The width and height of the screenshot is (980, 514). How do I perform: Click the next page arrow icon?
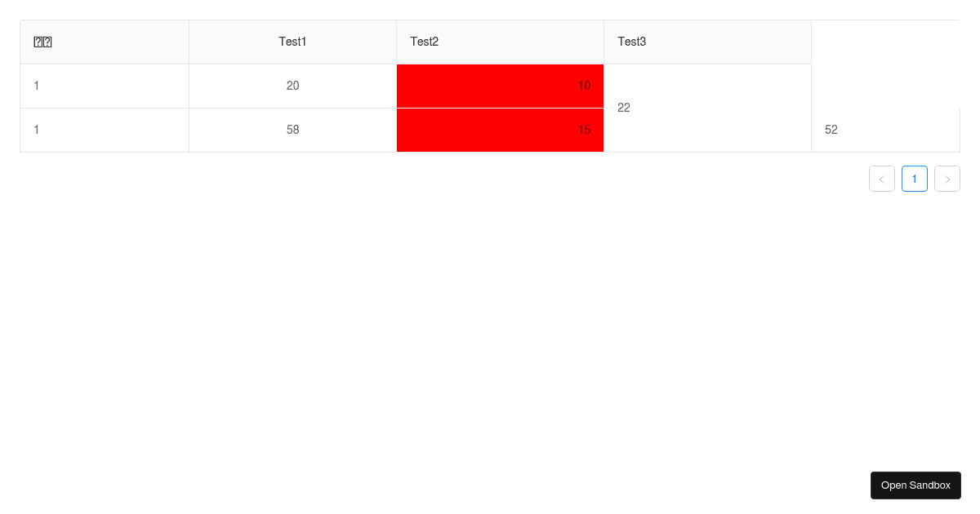pos(947,179)
